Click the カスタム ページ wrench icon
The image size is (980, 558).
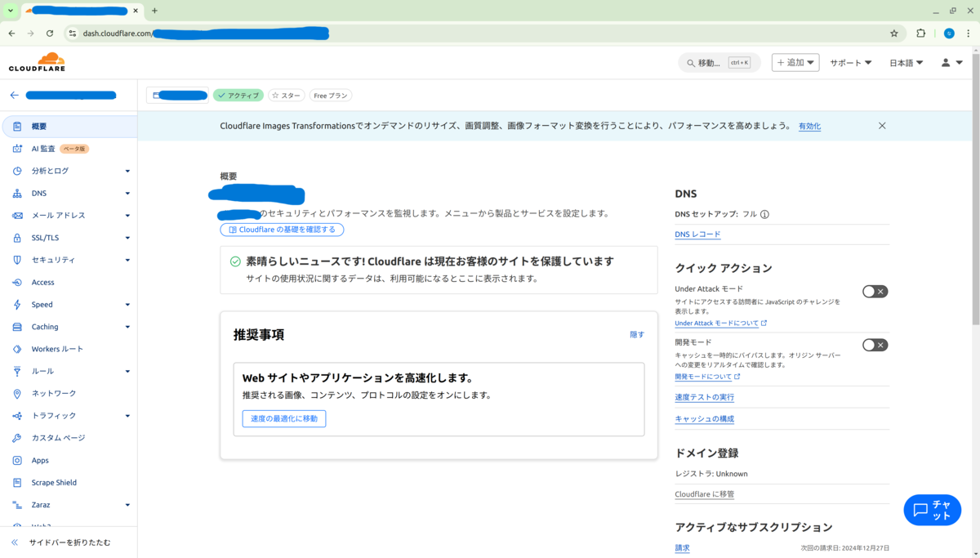[17, 438]
